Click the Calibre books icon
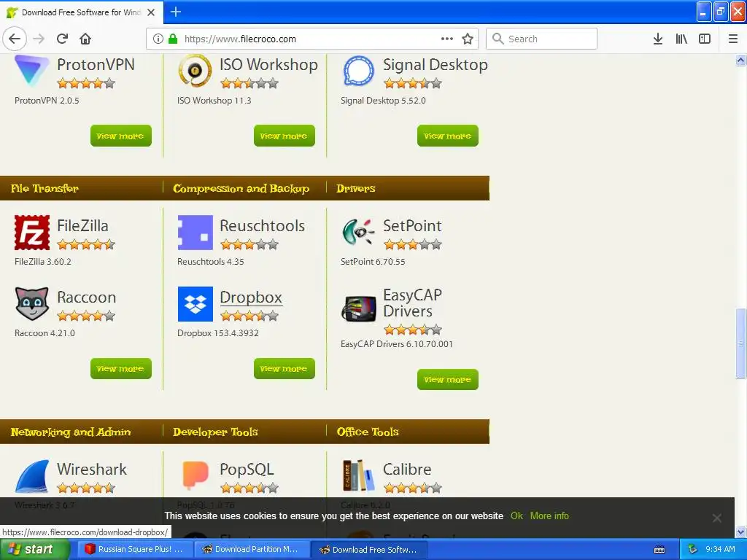 click(x=358, y=475)
